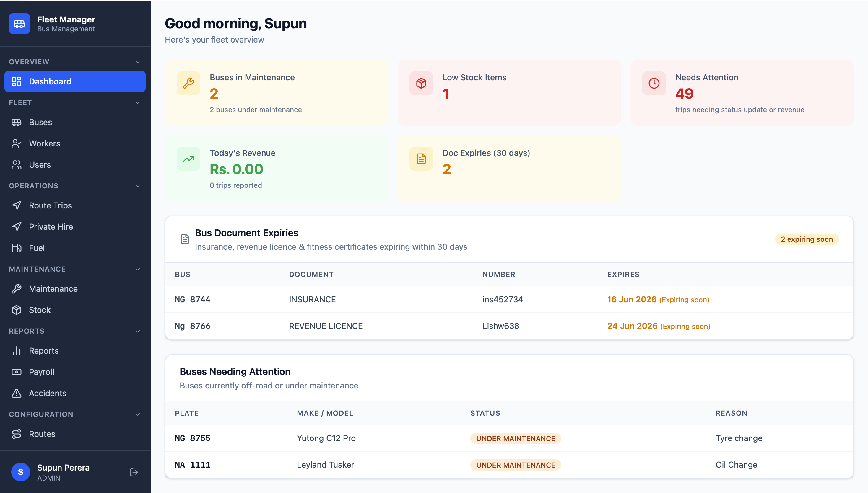Click the Supun Perera avatar circle

(21, 472)
